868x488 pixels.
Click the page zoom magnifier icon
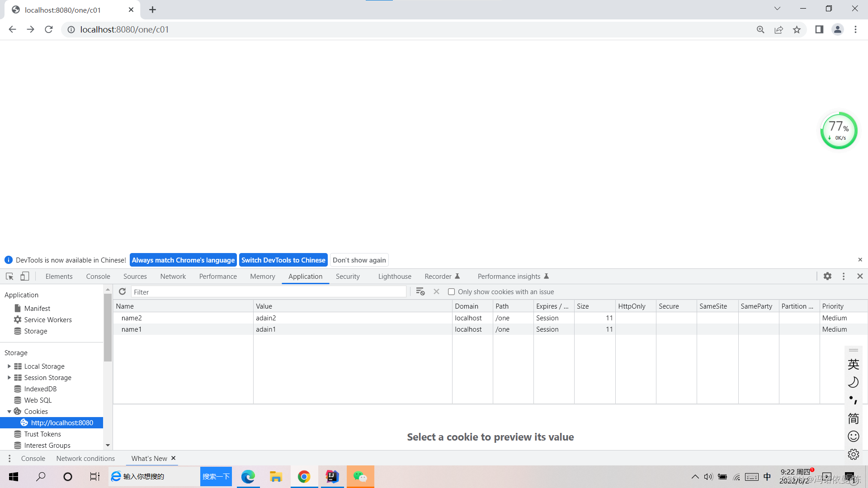tap(760, 30)
